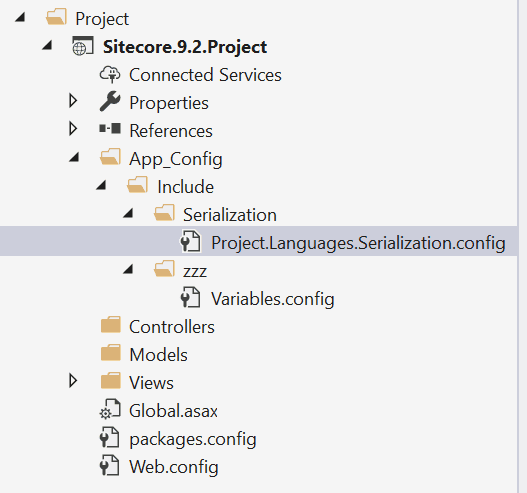This screenshot has height=493, width=527.
Task: Click the Controllers folder icon
Action: coord(111,325)
